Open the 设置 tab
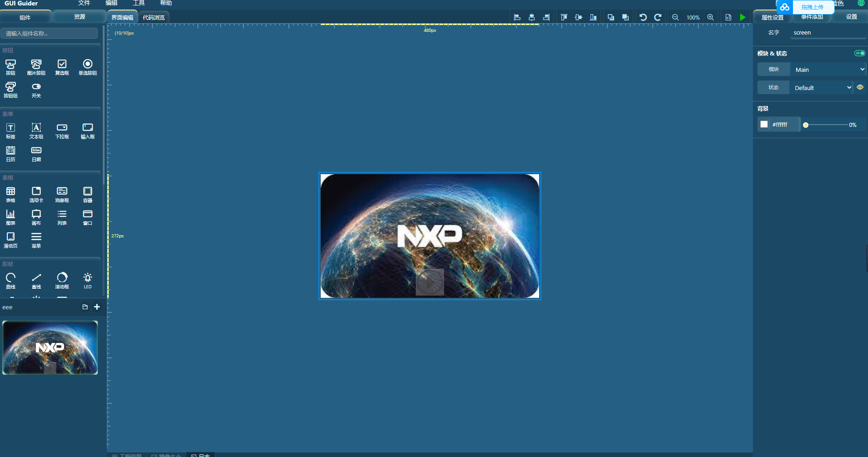This screenshot has height=457, width=868. 852,17
